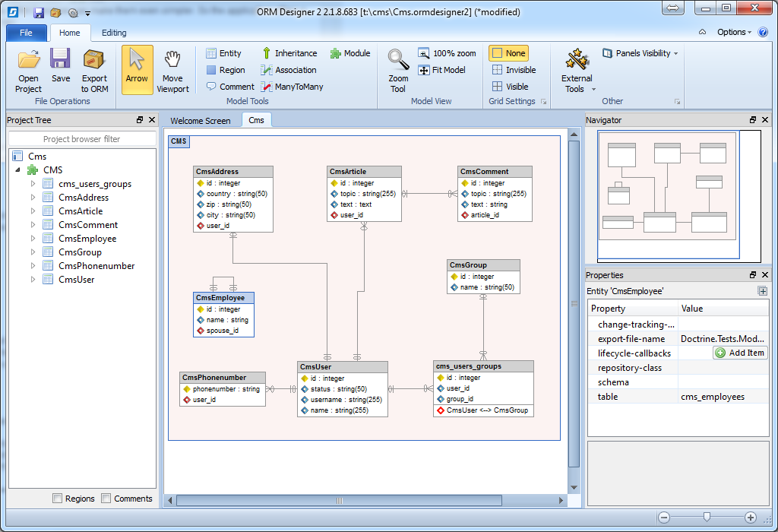Choose the Comment model tool
The height and width of the screenshot is (532, 778).
[230, 87]
